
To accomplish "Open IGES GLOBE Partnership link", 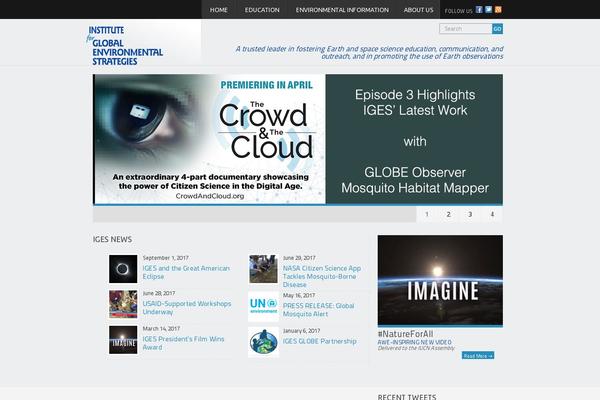I will pos(320,341).
